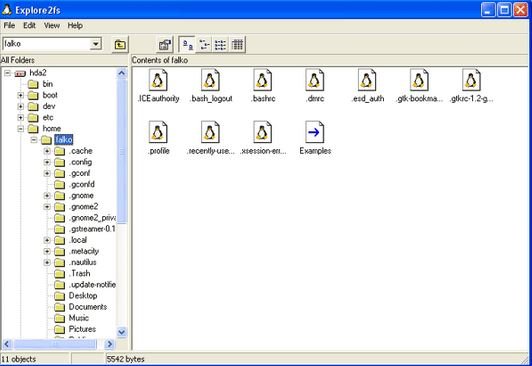The width and height of the screenshot is (532, 366).
Task: Click the 11 objects status text
Action: click(x=18, y=359)
